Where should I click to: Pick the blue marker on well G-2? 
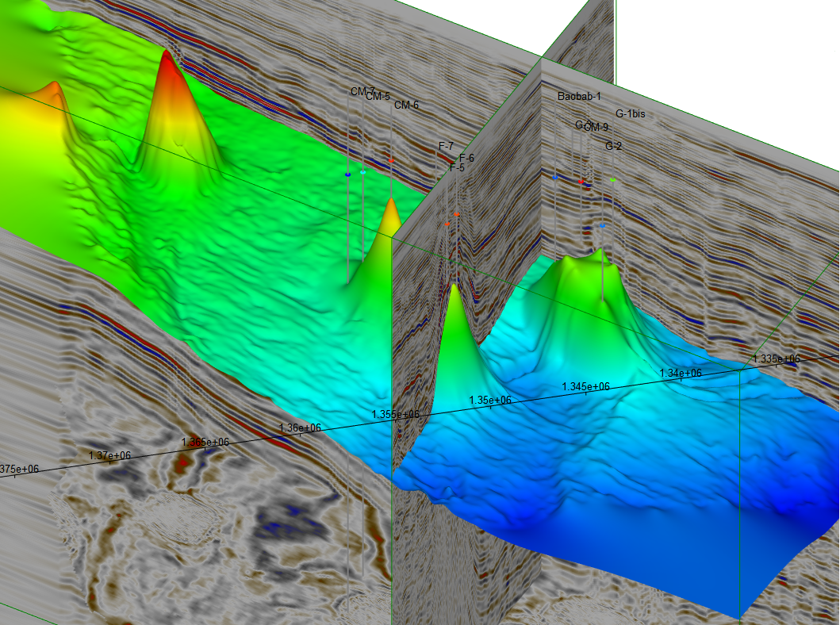(x=603, y=226)
